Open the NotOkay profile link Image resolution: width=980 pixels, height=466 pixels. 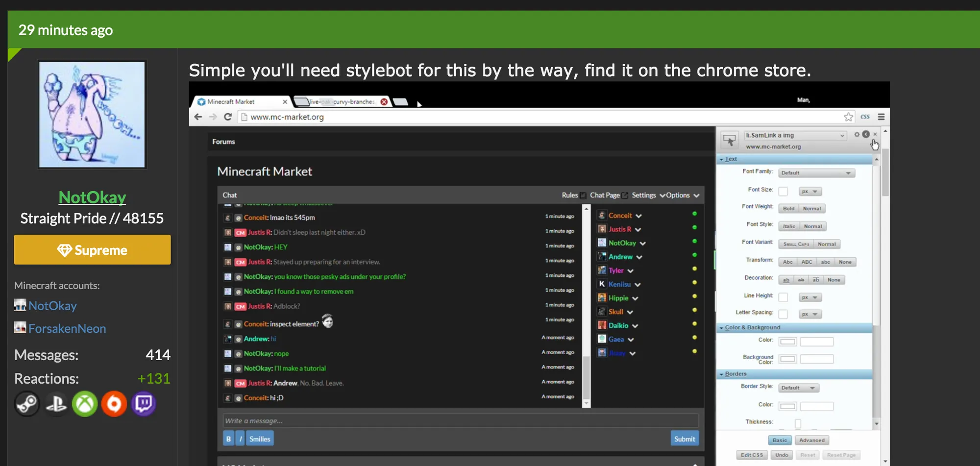pyautogui.click(x=92, y=197)
